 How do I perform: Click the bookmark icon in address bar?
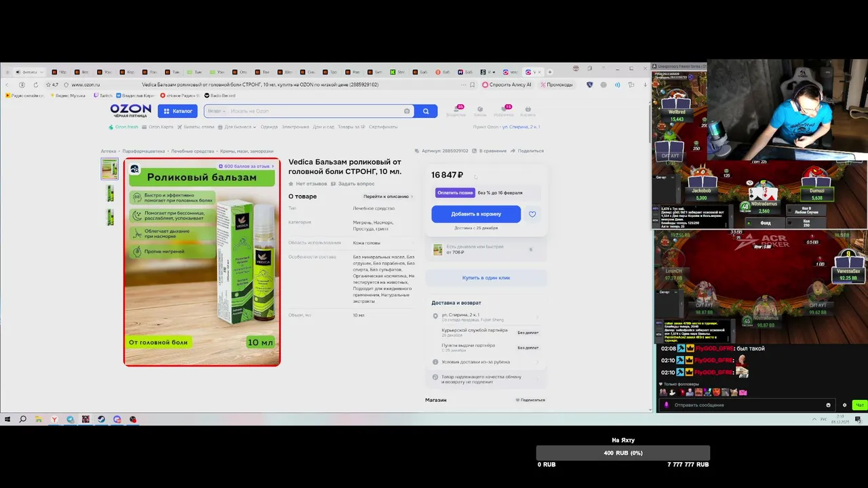tap(473, 85)
